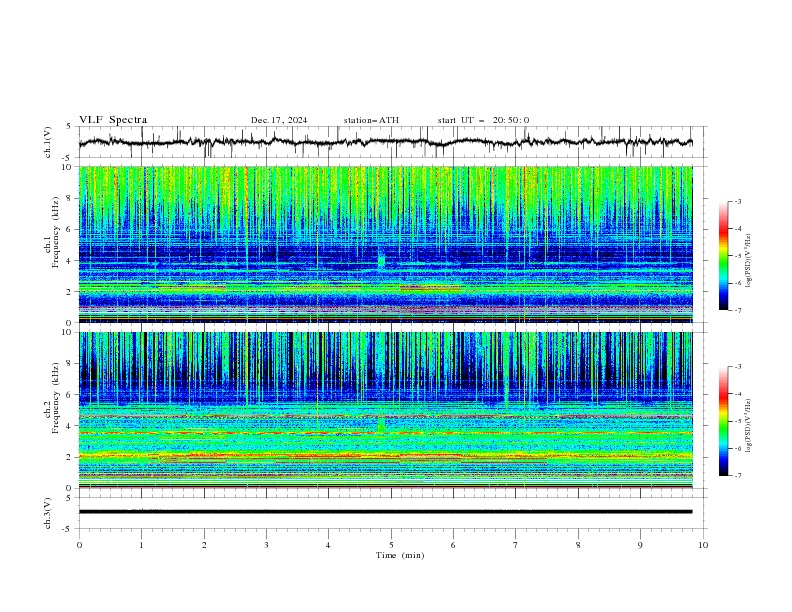The image size is (792, 612).
Task: Click the "ch.3(V)" waveform axis label
Action: point(47,513)
